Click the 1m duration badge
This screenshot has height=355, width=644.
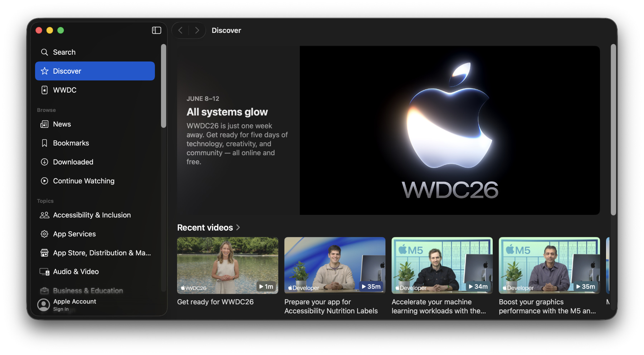click(x=267, y=286)
